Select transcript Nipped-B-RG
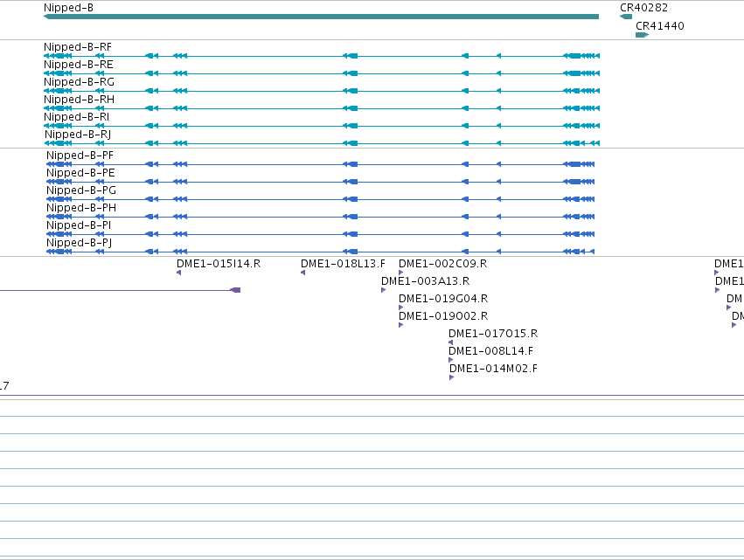The height and width of the screenshot is (560, 744). (x=322, y=91)
